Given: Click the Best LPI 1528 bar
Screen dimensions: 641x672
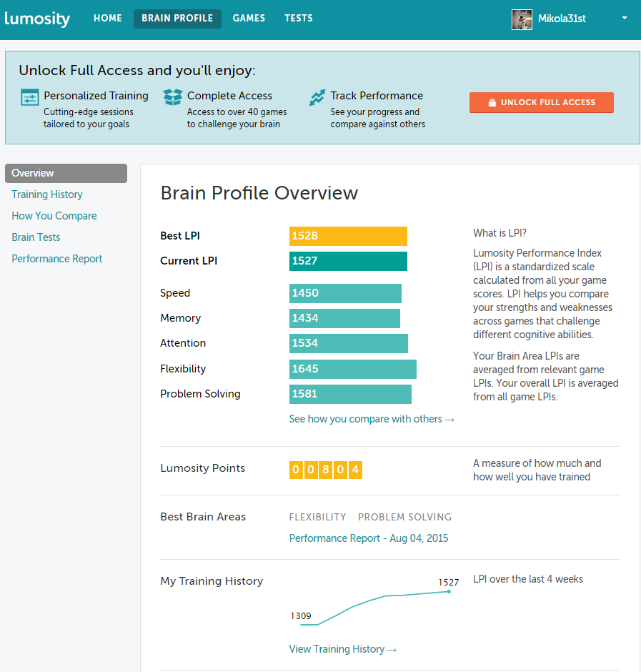Looking at the screenshot, I should point(348,236).
